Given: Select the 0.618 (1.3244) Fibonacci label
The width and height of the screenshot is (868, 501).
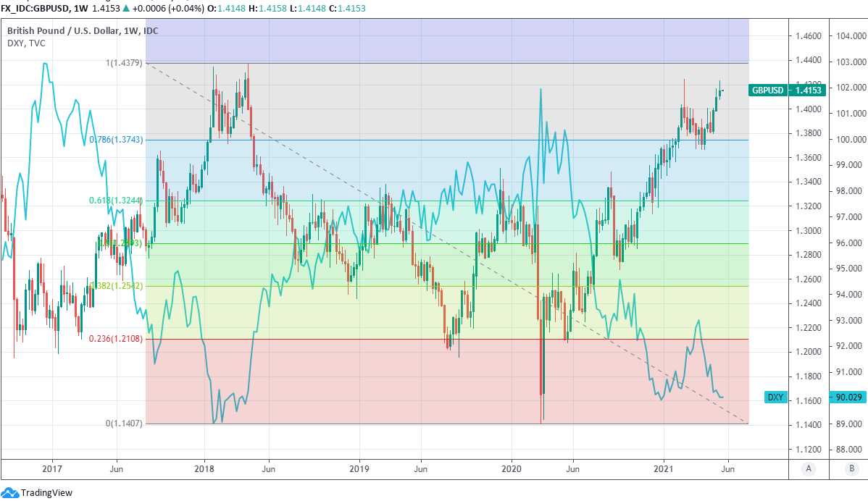Looking at the screenshot, I should pyautogui.click(x=117, y=201).
